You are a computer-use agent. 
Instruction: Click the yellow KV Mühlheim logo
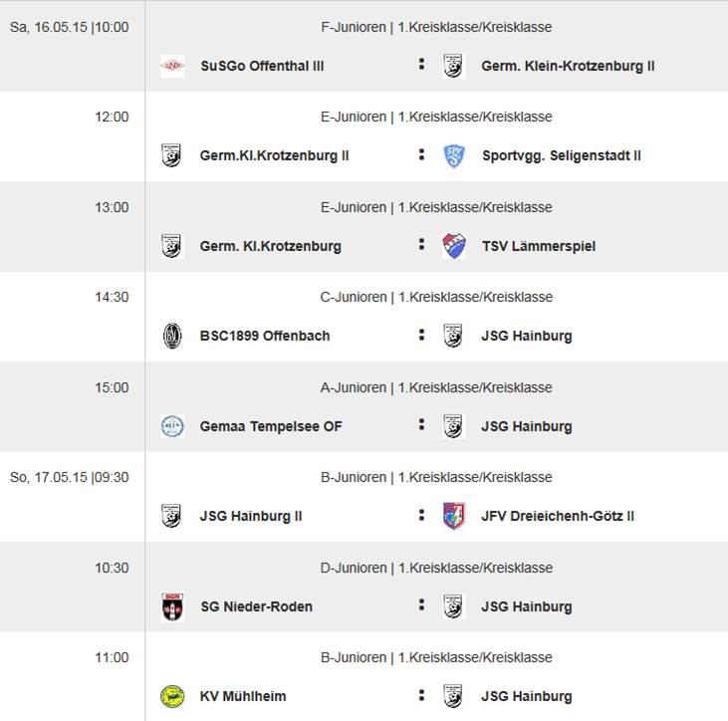[172, 696]
